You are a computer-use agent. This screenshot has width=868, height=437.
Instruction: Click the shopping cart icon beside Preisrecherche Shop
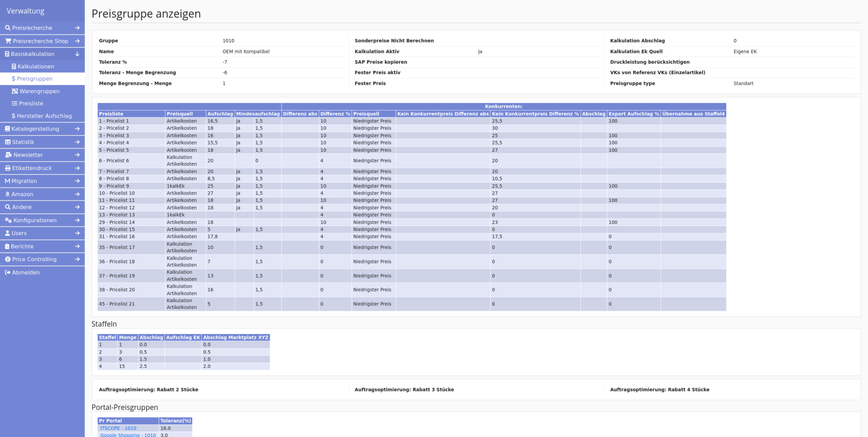(8, 41)
